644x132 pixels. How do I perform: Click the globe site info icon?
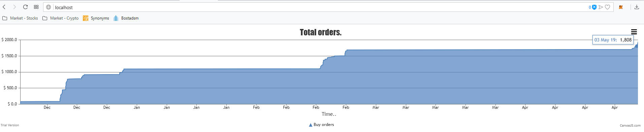pyautogui.click(x=49, y=7)
